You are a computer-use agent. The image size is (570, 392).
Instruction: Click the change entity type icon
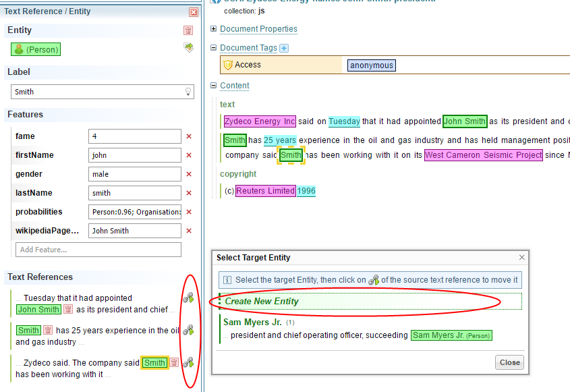[x=188, y=47]
